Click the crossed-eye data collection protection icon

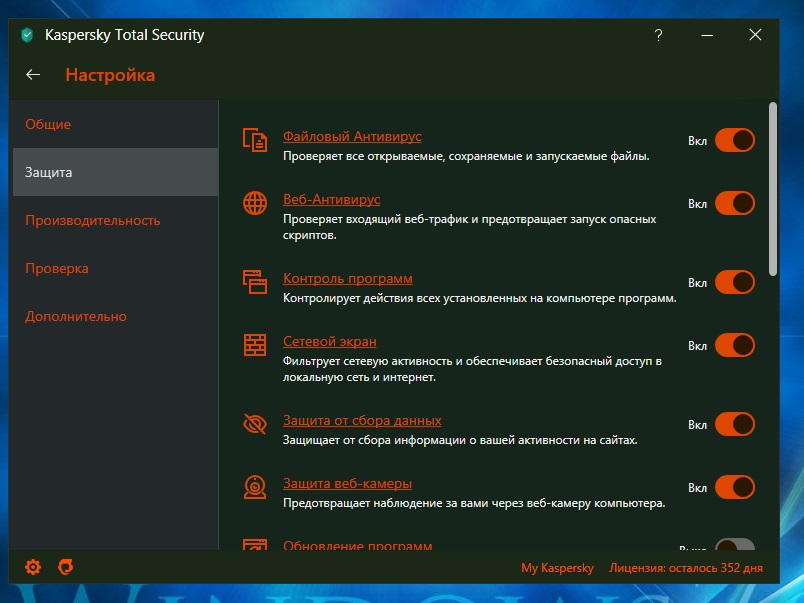click(x=255, y=424)
